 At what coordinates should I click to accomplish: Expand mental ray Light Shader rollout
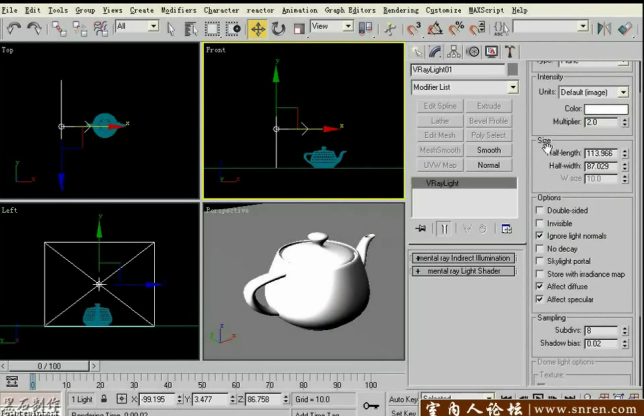[463, 271]
